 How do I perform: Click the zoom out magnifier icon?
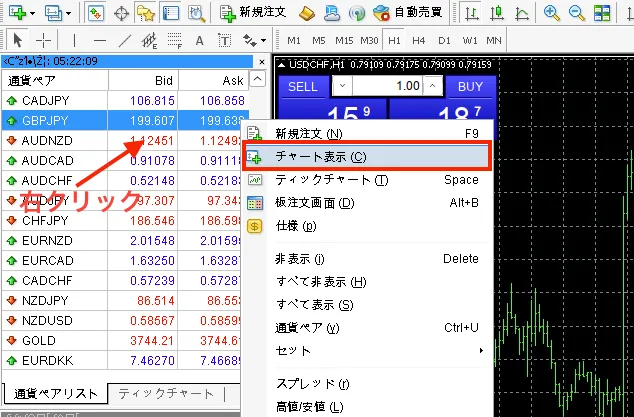click(575, 13)
